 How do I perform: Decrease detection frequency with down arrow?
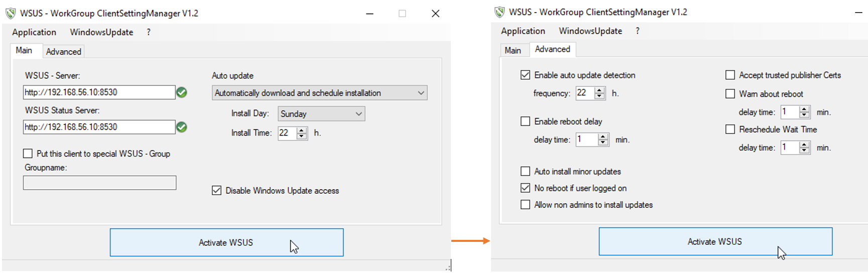(x=600, y=96)
